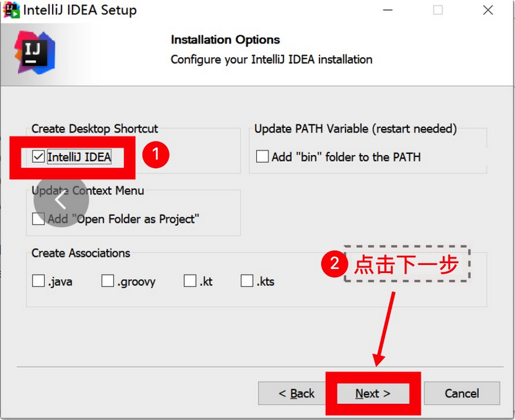Click 'Configure your IntelliJ IDEA installation' text
This screenshot has width=515, height=420.
[272, 60]
